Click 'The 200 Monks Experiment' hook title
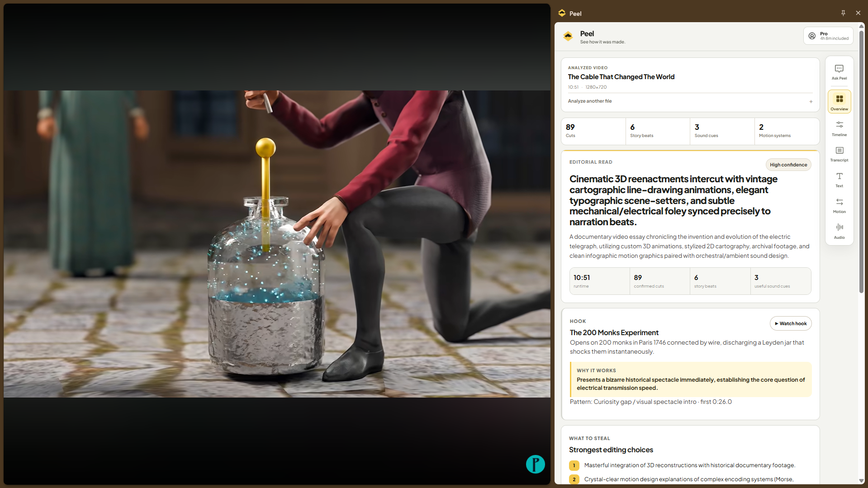Viewport: 868px width, 488px height. [614, 333]
